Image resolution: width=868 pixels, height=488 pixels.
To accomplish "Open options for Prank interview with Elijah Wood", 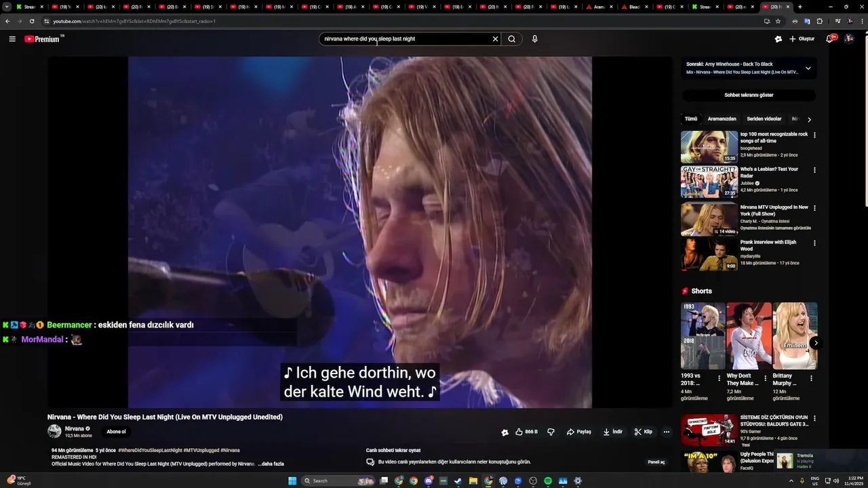I will click(x=814, y=243).
